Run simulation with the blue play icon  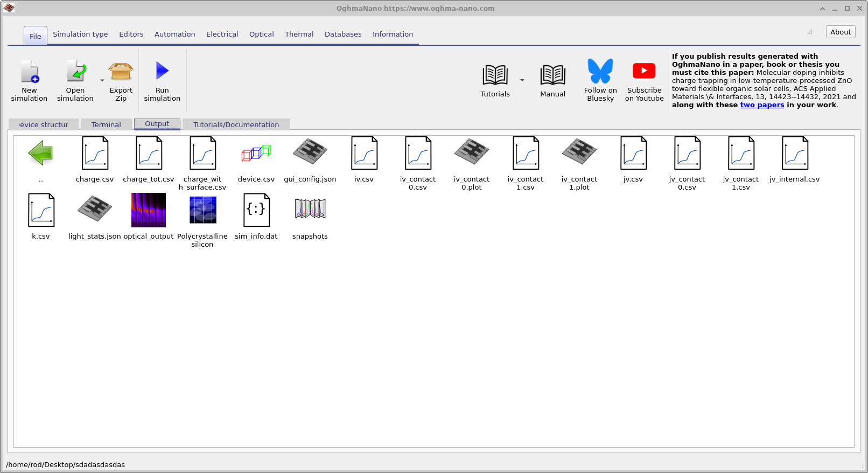click(x=162, y=71)
